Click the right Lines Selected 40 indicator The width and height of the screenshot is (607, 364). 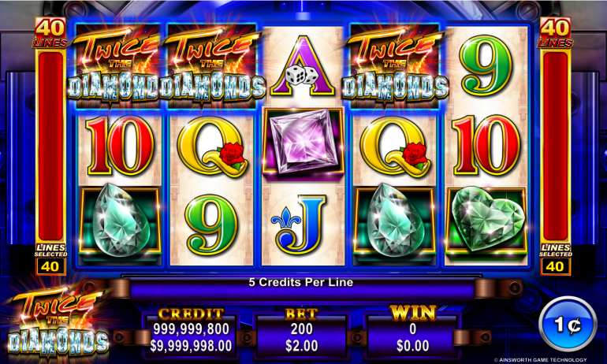[555, 258]
